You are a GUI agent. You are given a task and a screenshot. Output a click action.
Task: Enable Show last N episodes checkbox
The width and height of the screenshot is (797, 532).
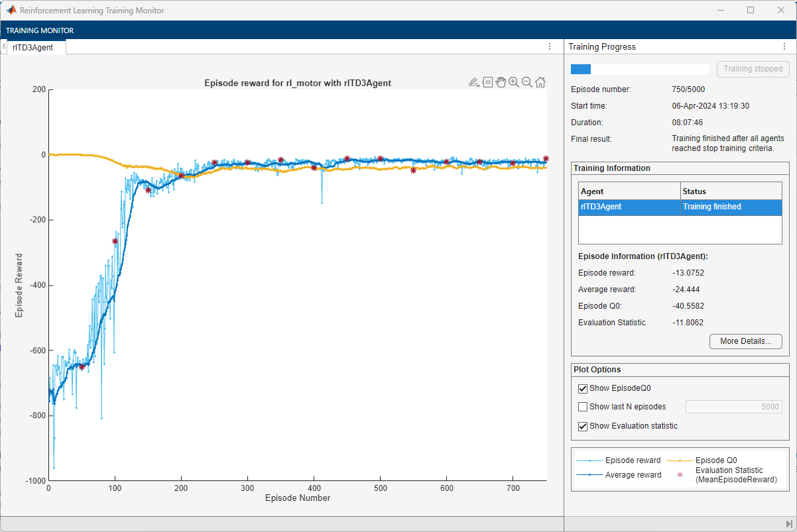click(x=583, y=407)
